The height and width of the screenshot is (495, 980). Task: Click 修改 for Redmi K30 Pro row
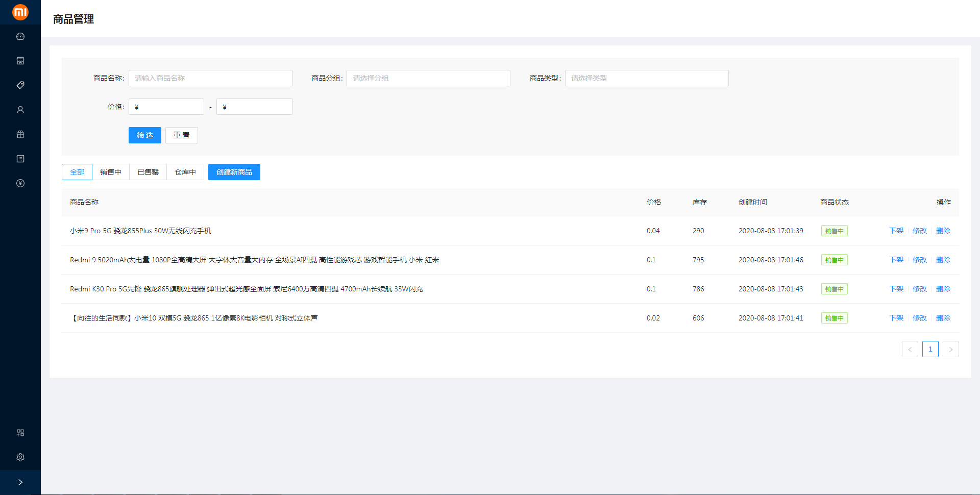click(920, 289)
